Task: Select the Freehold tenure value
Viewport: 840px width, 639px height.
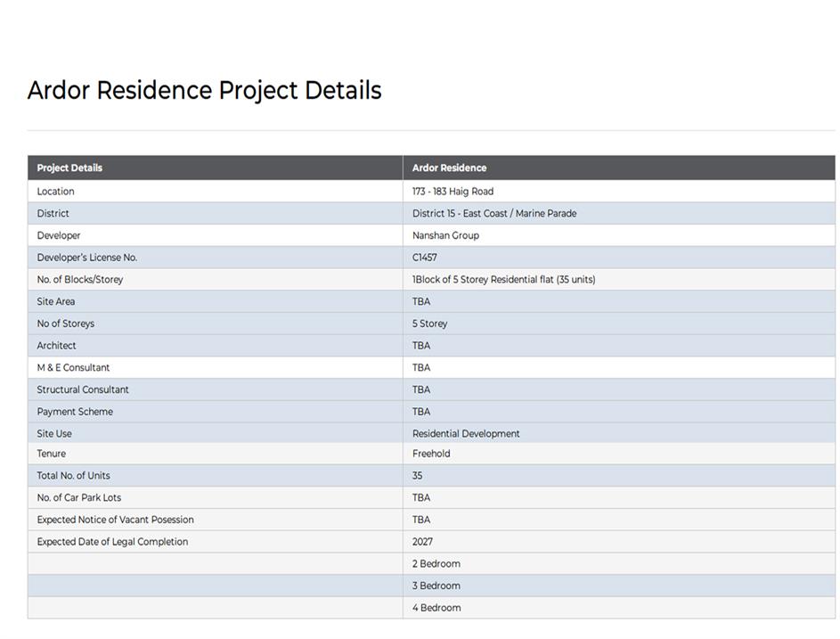Action: coord(431,454)
